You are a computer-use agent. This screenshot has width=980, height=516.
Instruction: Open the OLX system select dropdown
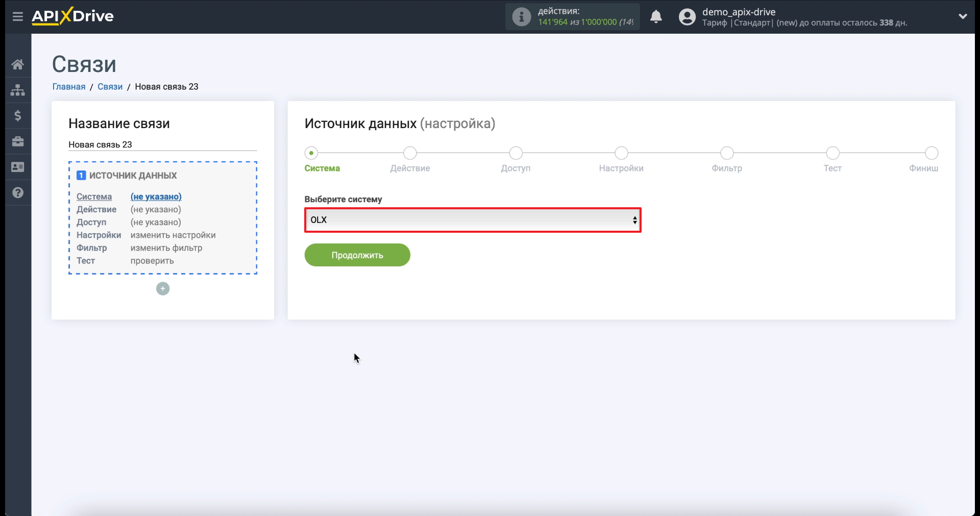(x=473, y=220)
